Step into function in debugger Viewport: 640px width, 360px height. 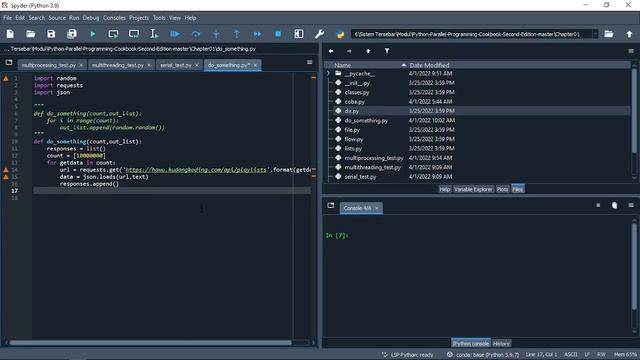(x=216, y=34)
